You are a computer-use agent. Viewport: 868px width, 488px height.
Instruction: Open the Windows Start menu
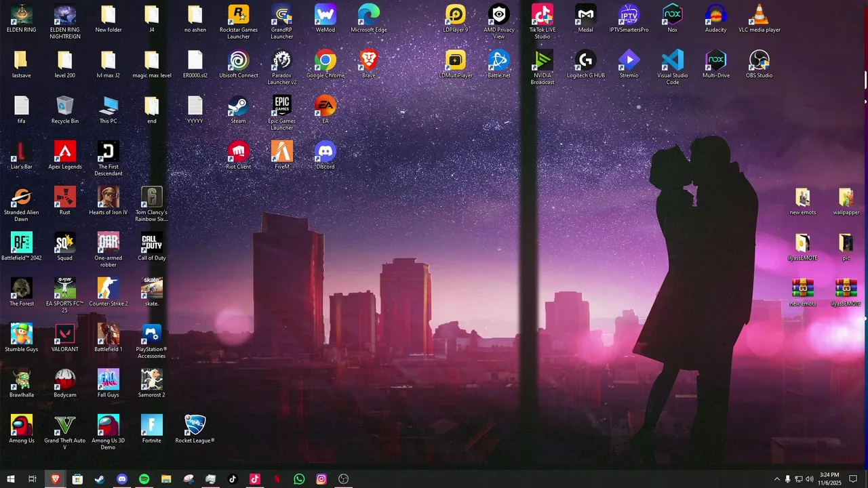(11, 479)
